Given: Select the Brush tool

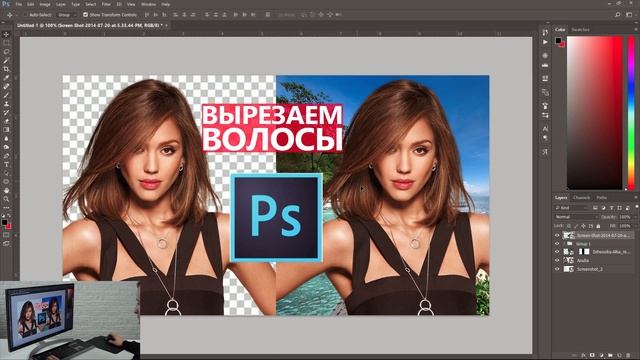Looking at the screenshot, I should click(x=6, y=95).
